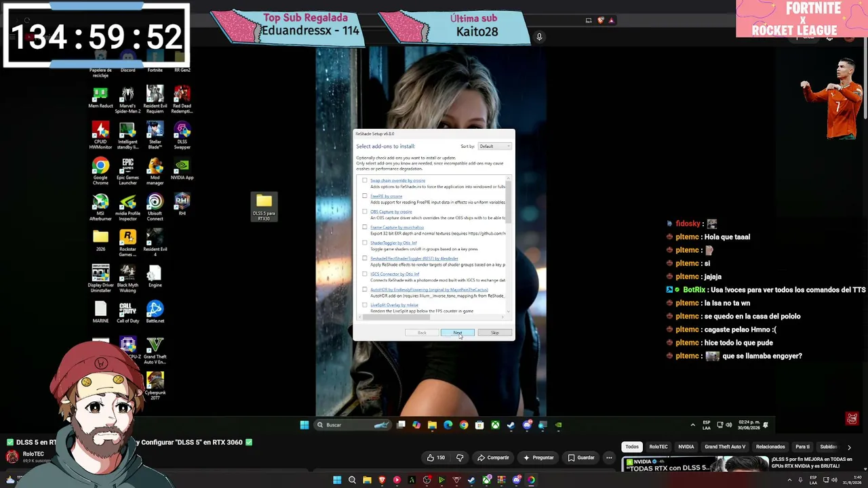Select the Intelligent standby list desktop icon
Screen dimensions: 868x488
(127, 135)
